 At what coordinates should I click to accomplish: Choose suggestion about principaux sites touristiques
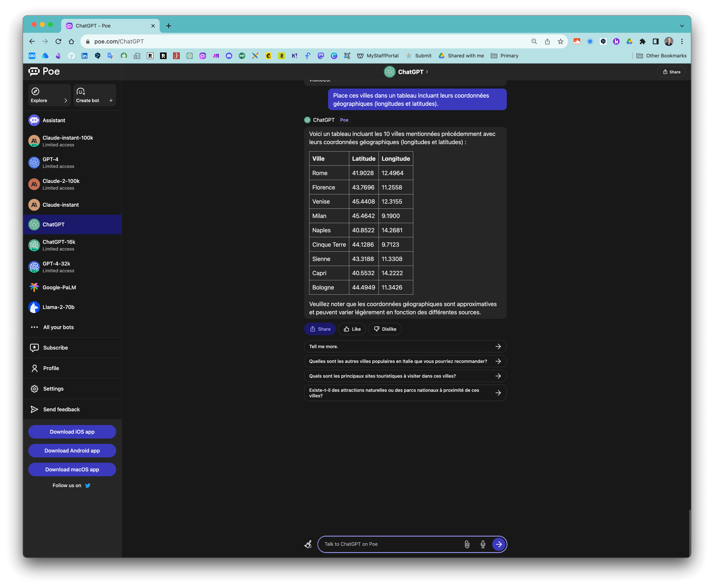pos(405,376)
